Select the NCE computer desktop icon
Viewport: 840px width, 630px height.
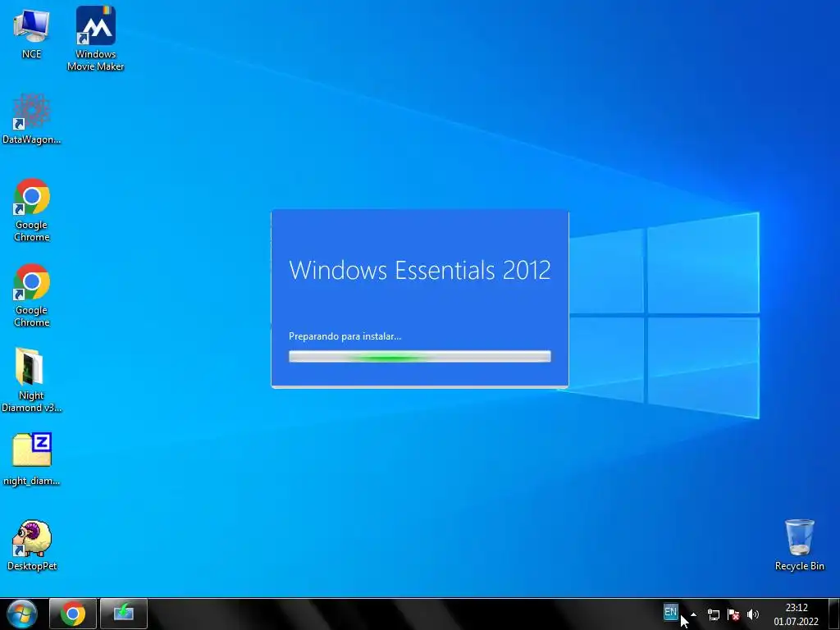pyautogui.click(x=32, y=33)
